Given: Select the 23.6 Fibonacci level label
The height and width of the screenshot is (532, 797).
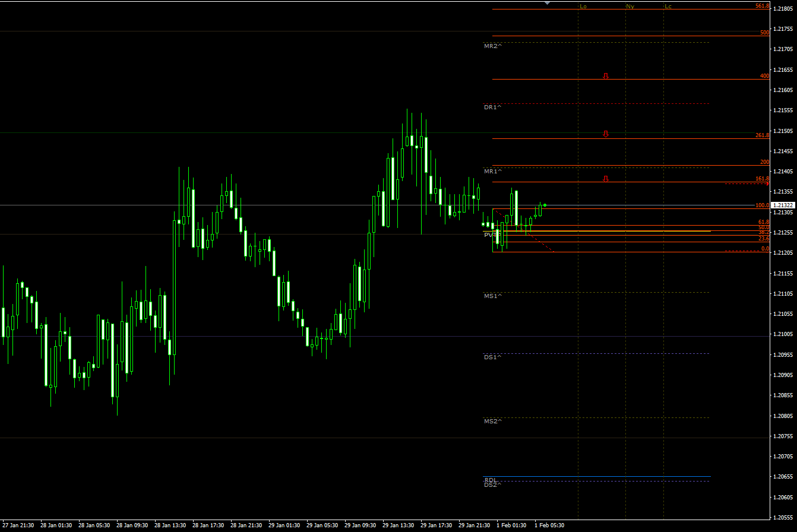Looking at the screenshot, I should pos(764,238).
